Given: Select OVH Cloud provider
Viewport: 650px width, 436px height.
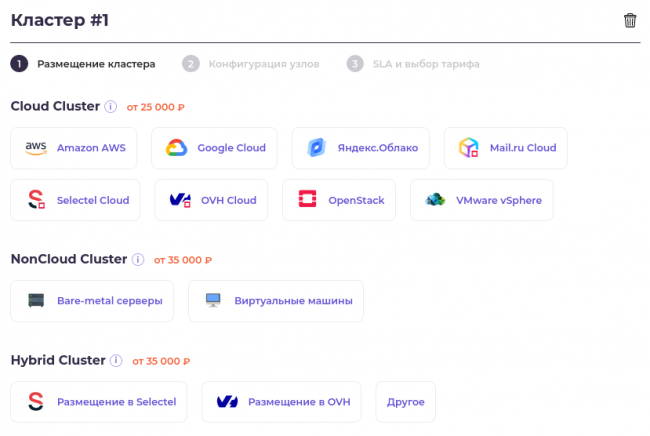Looking at the screenshot, I should coord(211,200).
